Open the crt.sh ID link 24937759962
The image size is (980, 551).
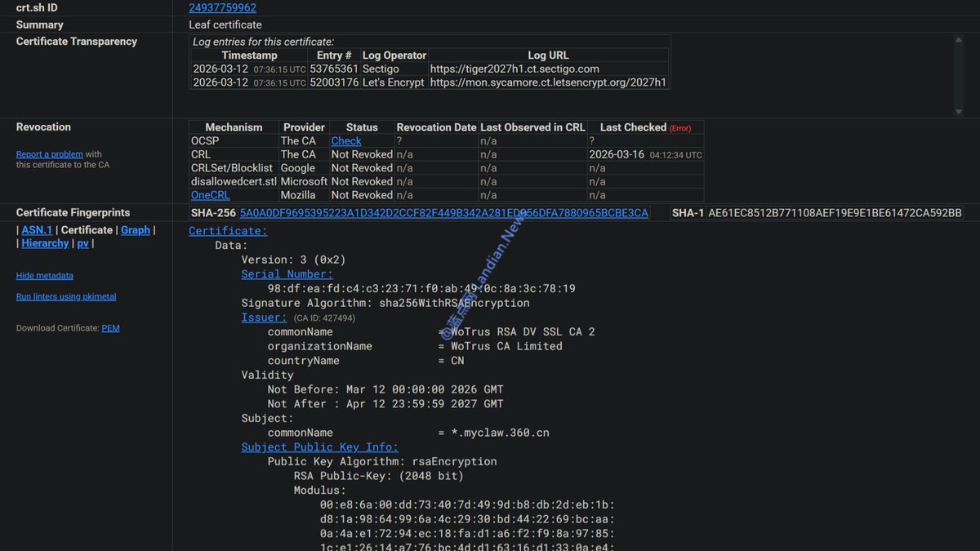coord(222,7)
